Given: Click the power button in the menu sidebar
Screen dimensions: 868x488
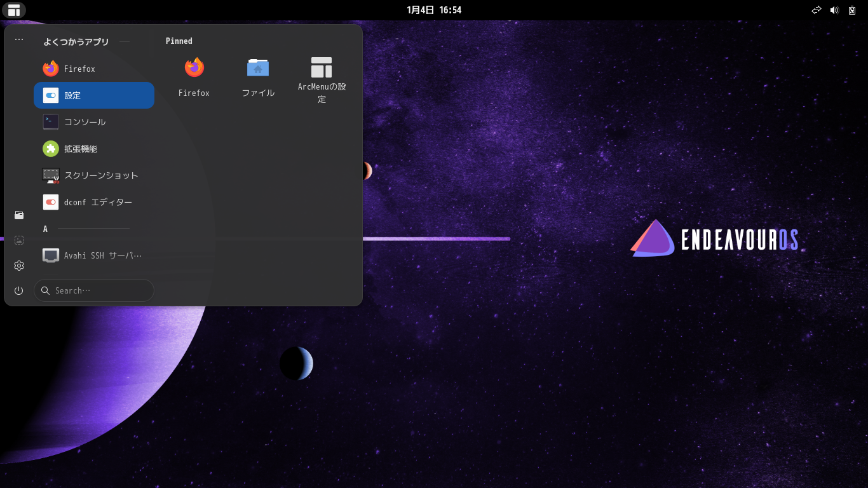Looking at the screenshot, I should pyautogui.click(x=19, y=290).
